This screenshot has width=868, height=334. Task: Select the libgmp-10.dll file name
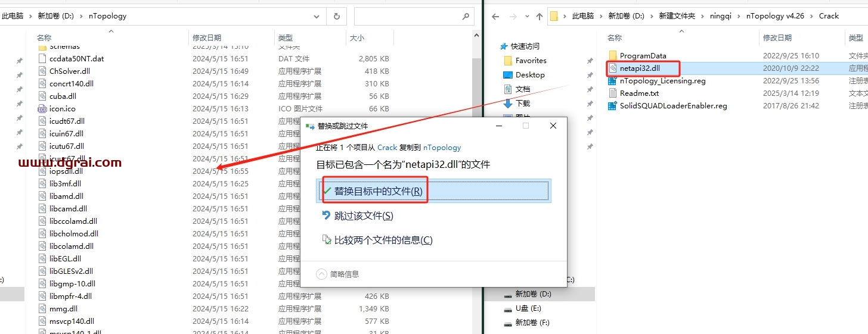pos(72,283)
